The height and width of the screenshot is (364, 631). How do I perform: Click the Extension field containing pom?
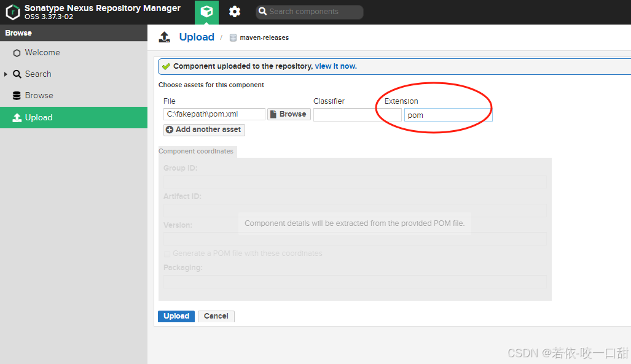pos(449,115)
